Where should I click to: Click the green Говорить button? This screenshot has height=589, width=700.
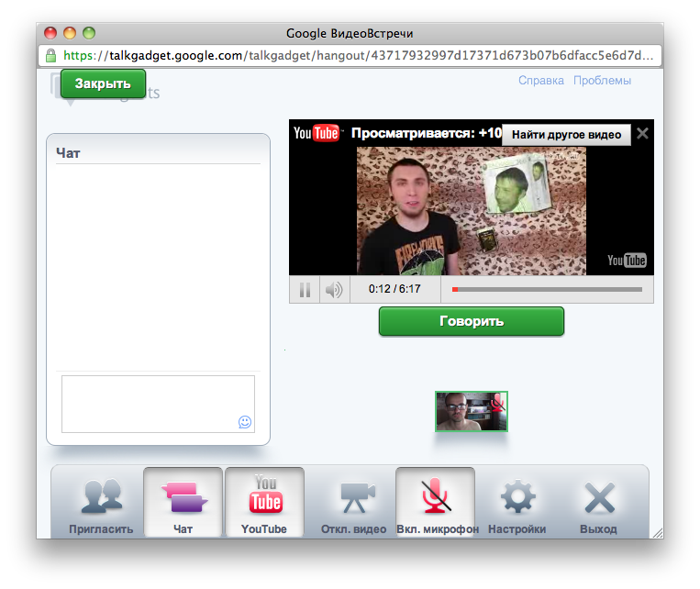472,321
